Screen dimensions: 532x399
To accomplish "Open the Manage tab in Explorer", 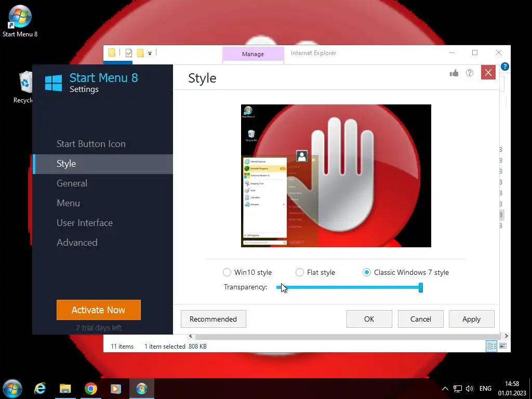I will tap(253, 54).
